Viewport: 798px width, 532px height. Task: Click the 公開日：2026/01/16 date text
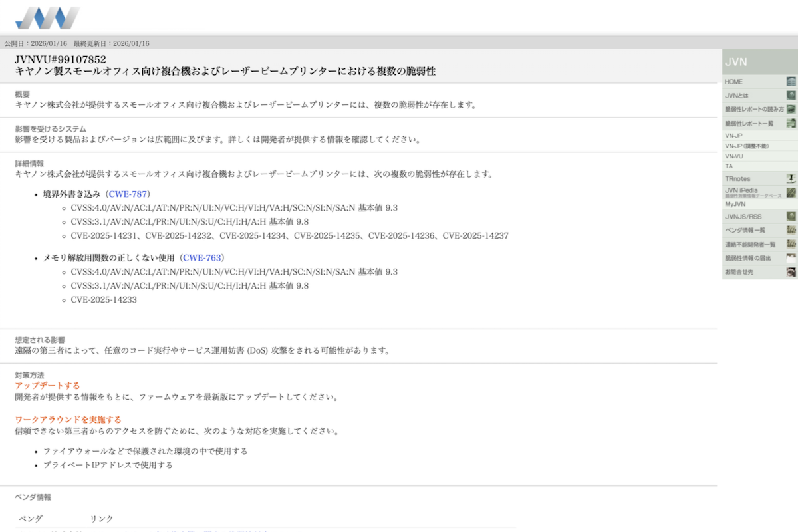click(37, 43)
